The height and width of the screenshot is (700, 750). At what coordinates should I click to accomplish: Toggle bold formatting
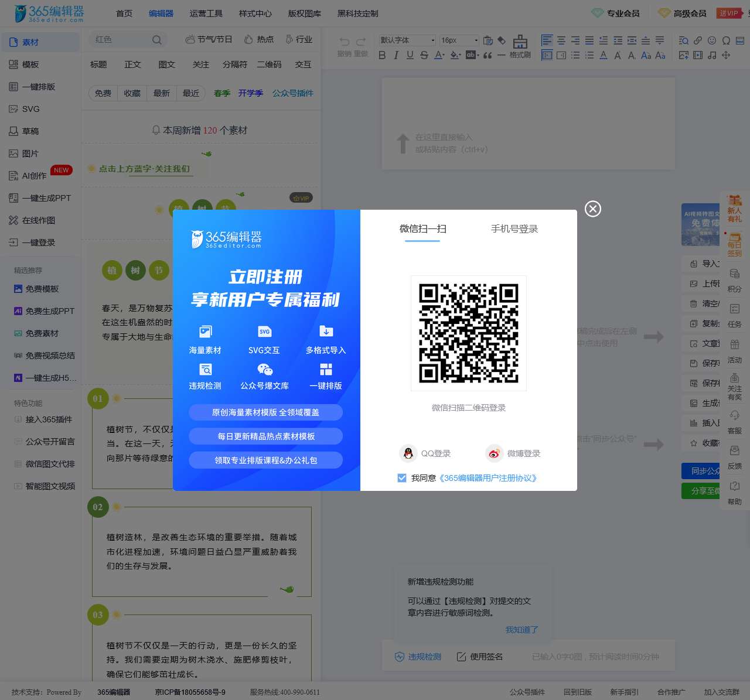(382, 55)
